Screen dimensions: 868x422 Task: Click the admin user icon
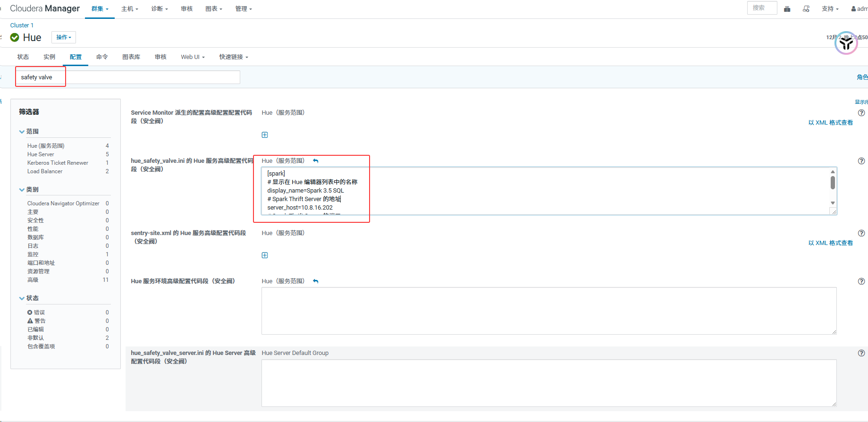click(853, 9)
